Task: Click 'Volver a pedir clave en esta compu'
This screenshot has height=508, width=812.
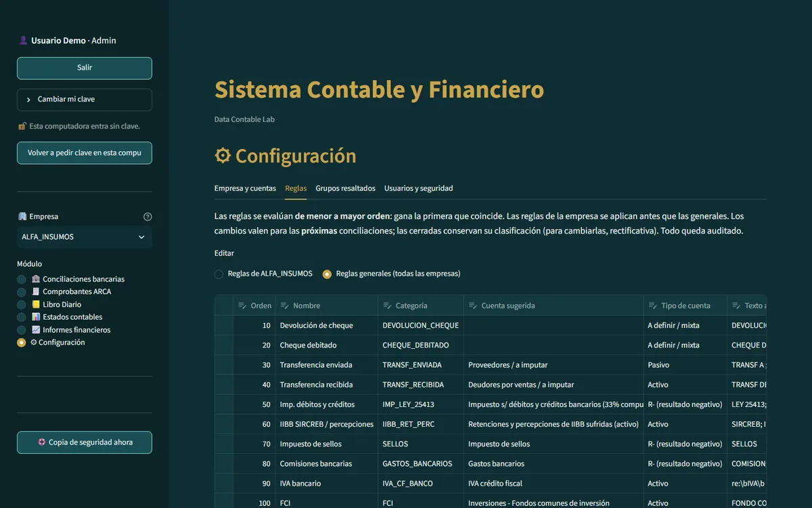Action: (x=85, y=153)
